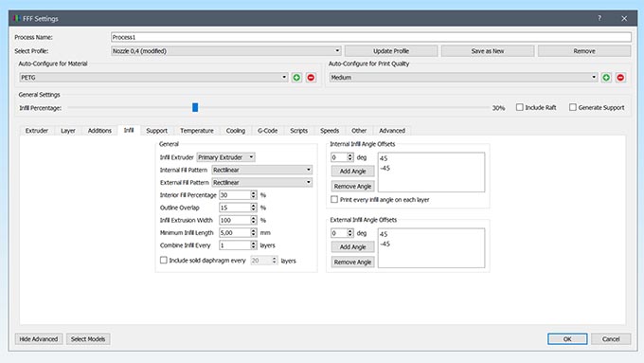Switch to the Other tab

click(x=359, y=130)
